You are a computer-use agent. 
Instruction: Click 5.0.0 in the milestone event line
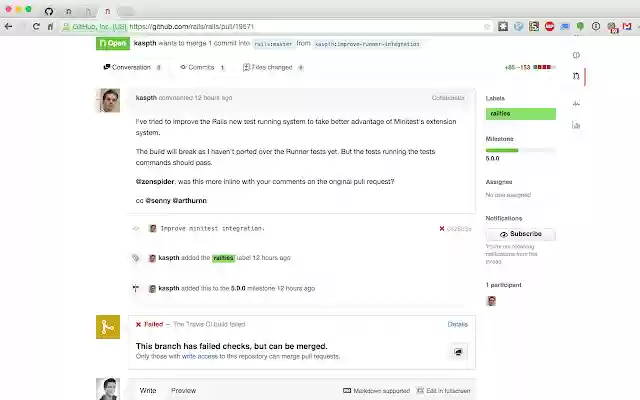click(x=238, y=288)
